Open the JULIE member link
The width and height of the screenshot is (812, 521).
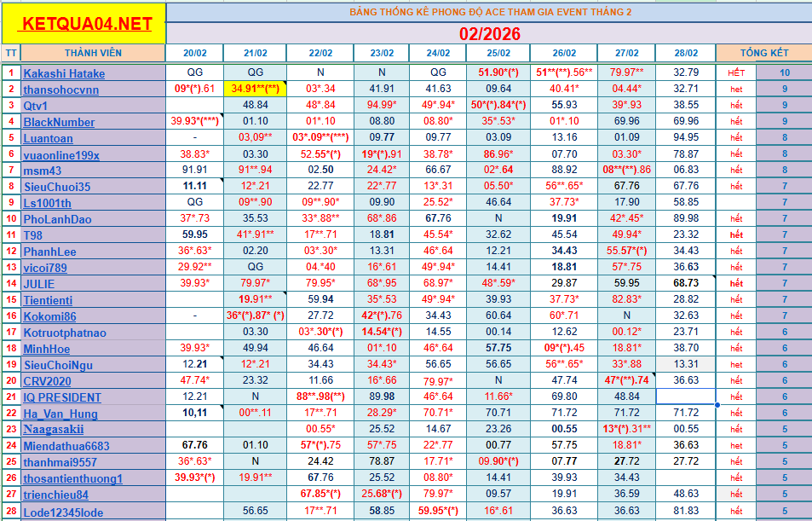pos(39,283)
